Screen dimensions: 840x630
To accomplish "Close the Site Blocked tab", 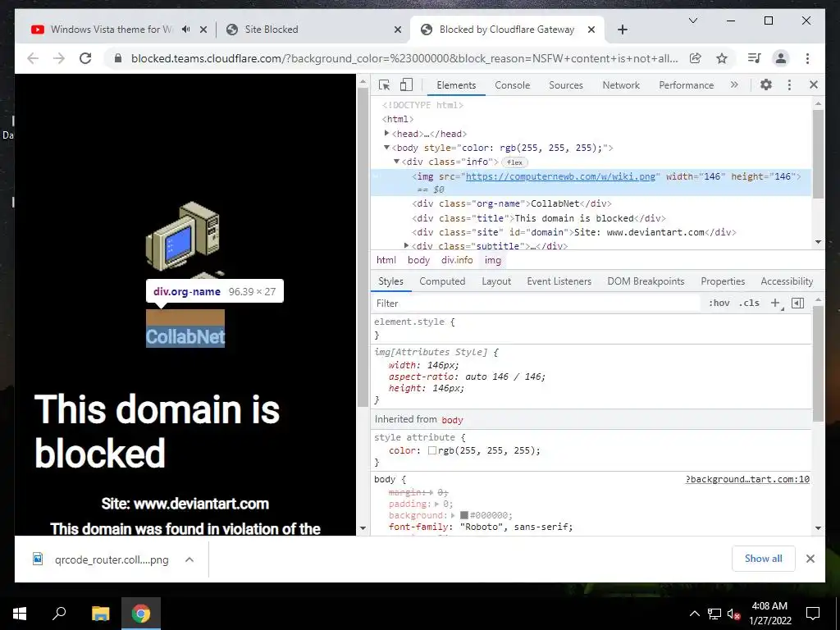I will click(398, 30).
